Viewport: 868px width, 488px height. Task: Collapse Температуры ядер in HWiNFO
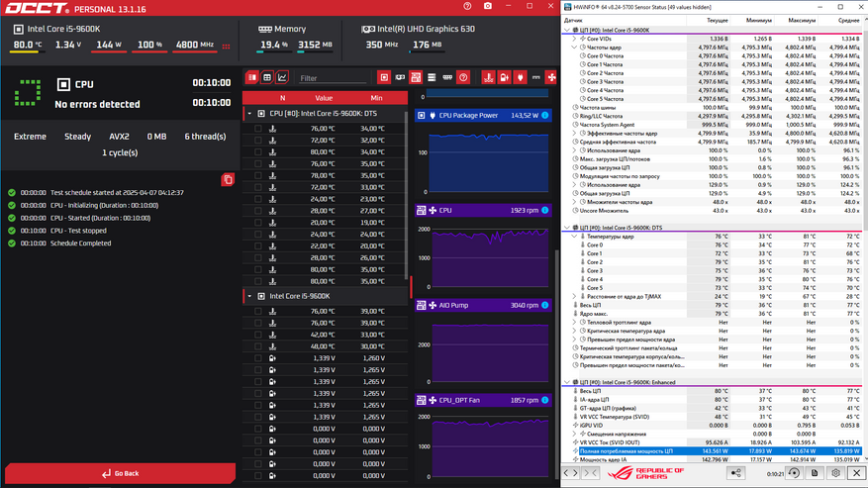574,237
